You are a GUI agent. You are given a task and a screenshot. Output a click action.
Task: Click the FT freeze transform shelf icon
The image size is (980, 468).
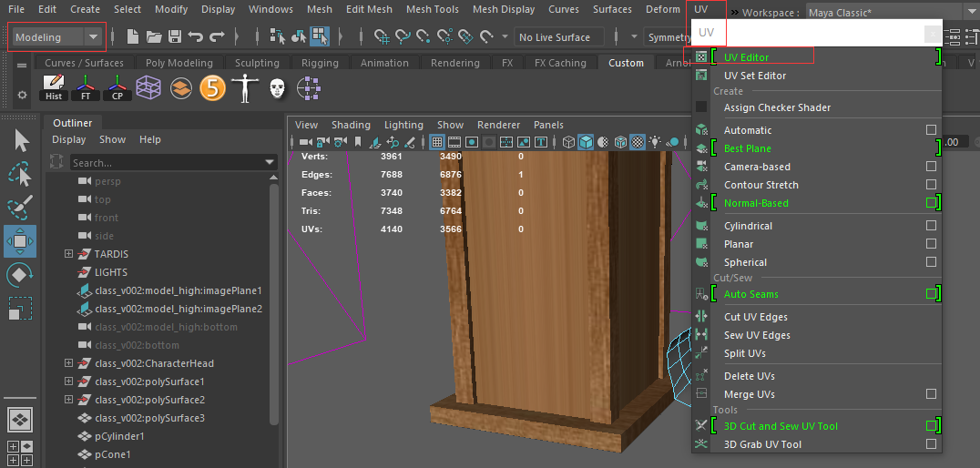tap(86, 87)
